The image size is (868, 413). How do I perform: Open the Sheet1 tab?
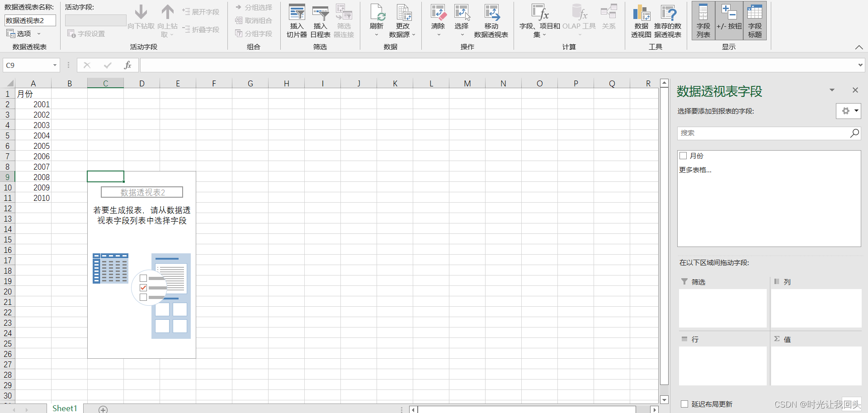65,408
